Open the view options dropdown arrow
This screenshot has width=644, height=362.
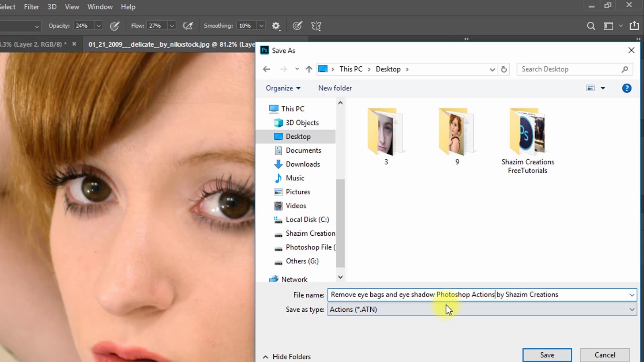coord(603,88)
